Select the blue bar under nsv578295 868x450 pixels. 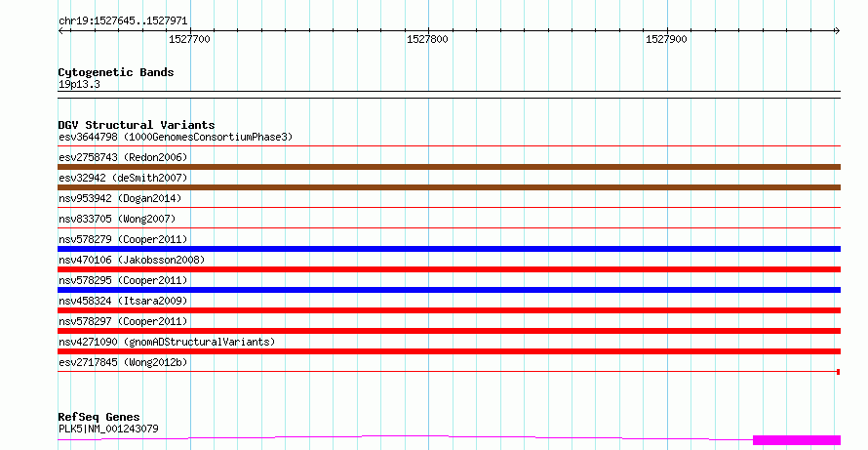(449, 290)
